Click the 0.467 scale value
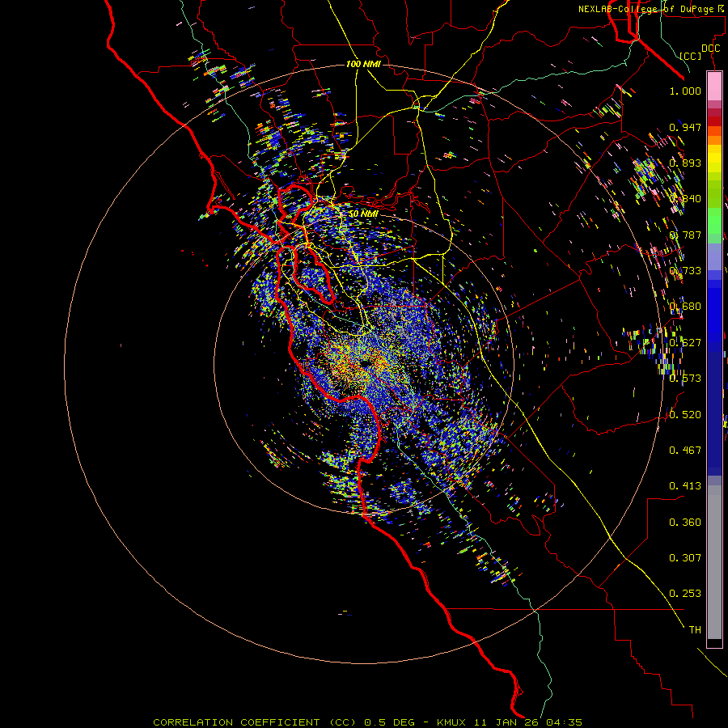The width and height of the screenshot is (728, 728). (x=685, y=450)
